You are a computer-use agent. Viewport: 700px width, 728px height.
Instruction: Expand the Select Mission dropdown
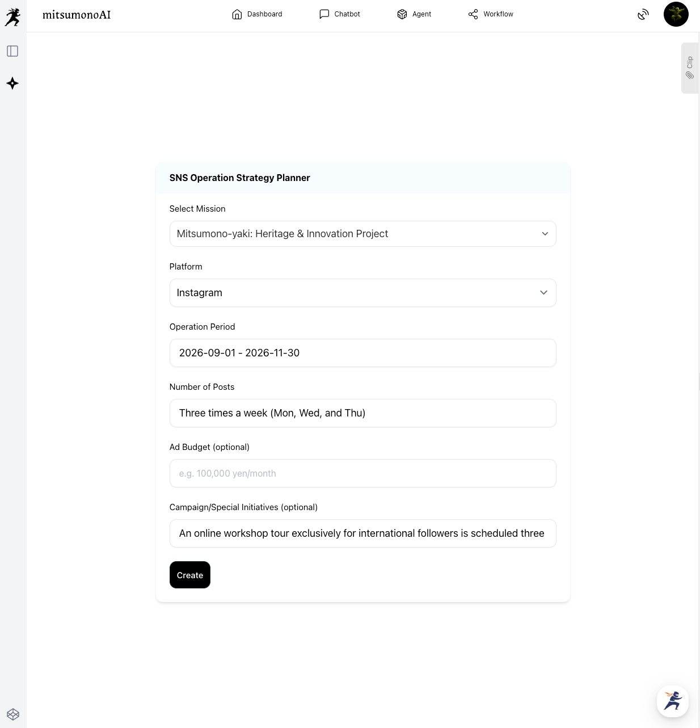coord(362,234)
